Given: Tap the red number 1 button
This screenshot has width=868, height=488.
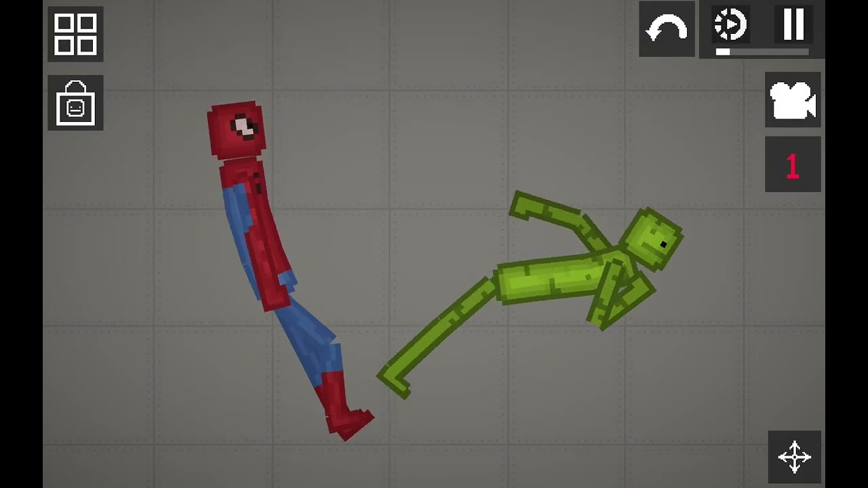Looking at the screenshot, I should point(793,165).
